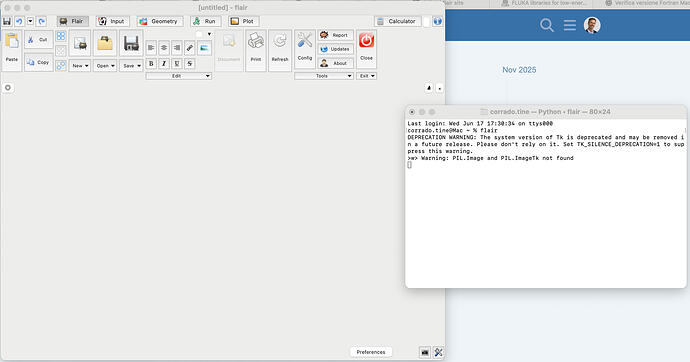690x362 pixels.
Task: Switch to the Flair tab
Action: tap(73, 21)
